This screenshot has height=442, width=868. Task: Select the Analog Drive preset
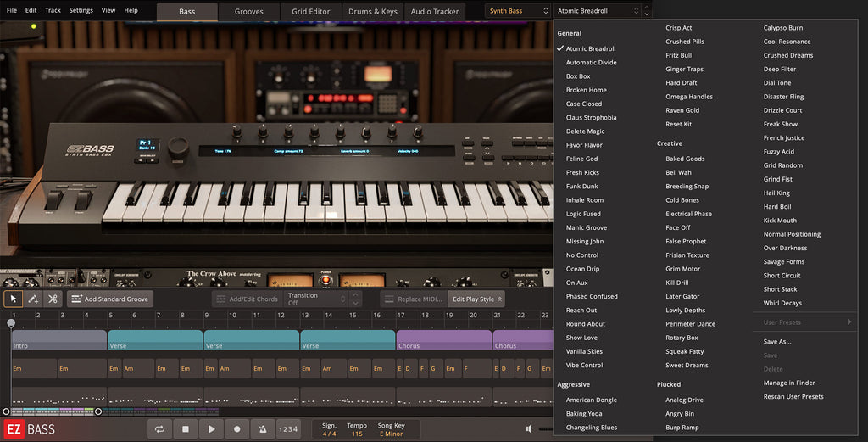tap(685, 400)
